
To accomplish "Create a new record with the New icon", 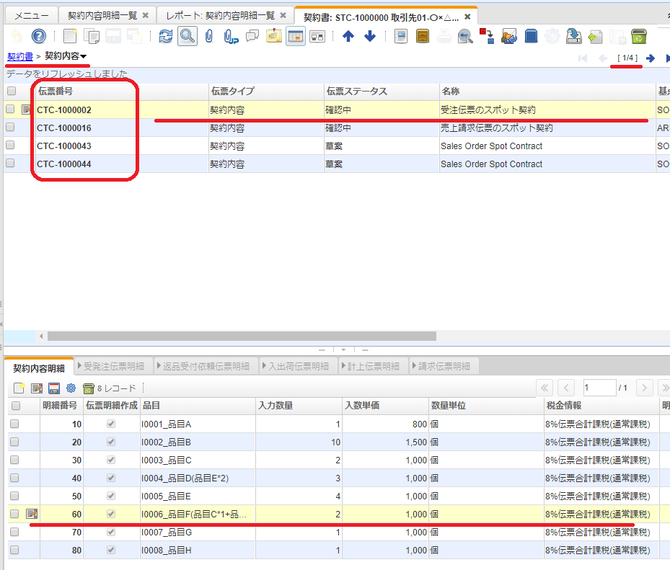I will click(x=69, y=36).
